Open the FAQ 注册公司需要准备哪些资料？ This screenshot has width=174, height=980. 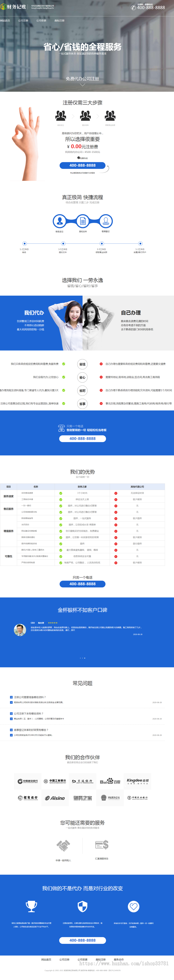30,697
